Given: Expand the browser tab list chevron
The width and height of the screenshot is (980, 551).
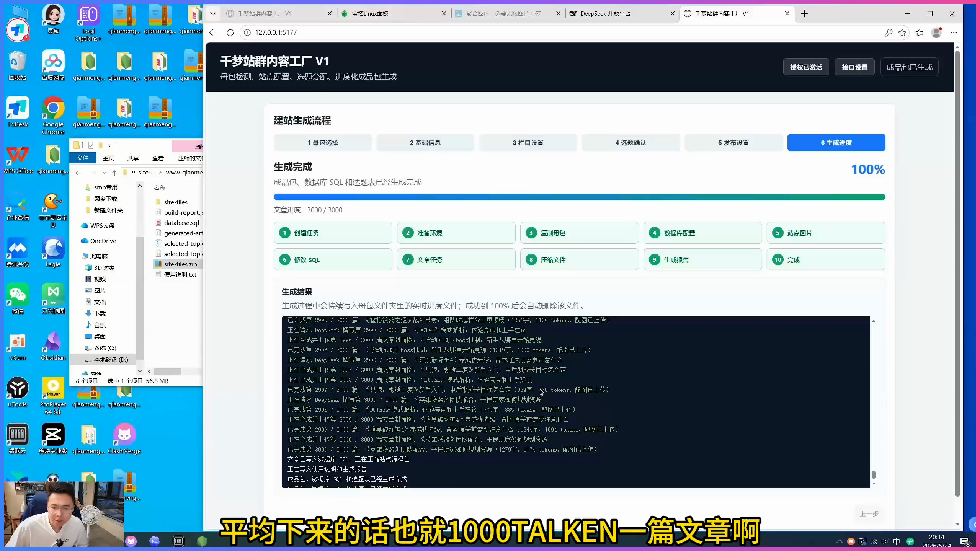Looking at the screenshot, I should click(x=213, y=14).
